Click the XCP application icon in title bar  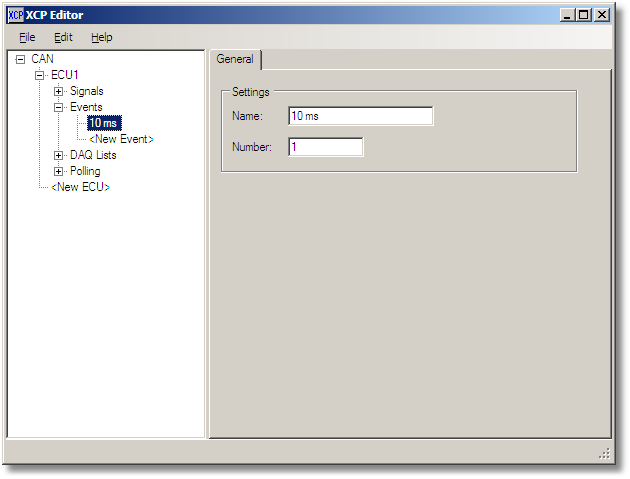[x=15, y=15]
